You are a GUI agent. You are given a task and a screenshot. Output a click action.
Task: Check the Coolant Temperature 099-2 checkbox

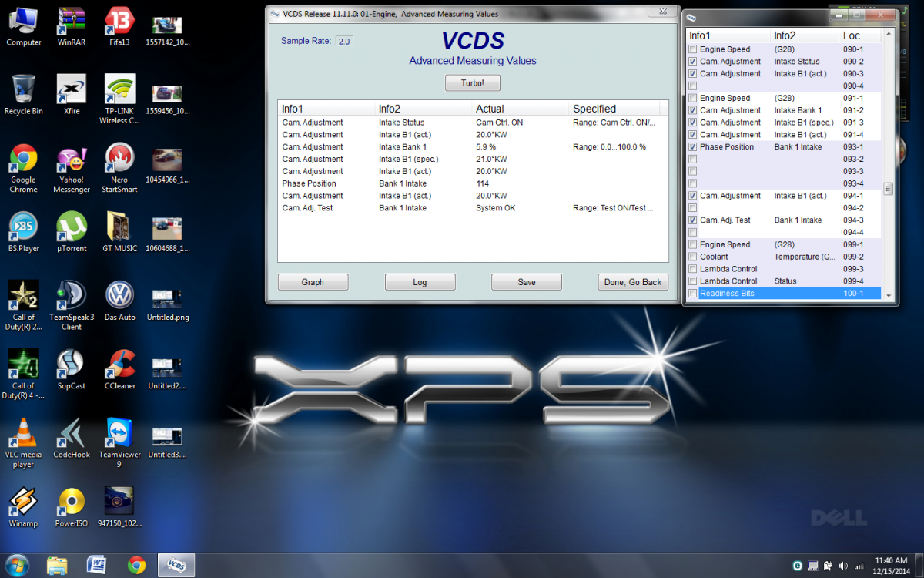[693, 257]
